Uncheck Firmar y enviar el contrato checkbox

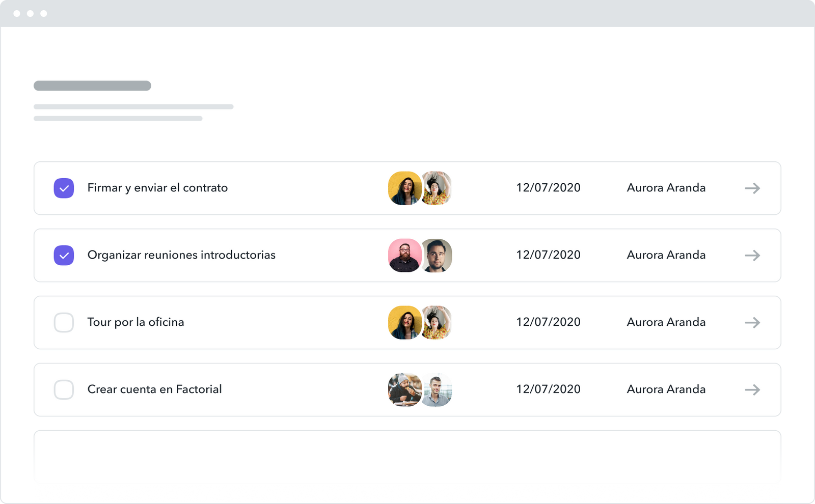point(64,188)
